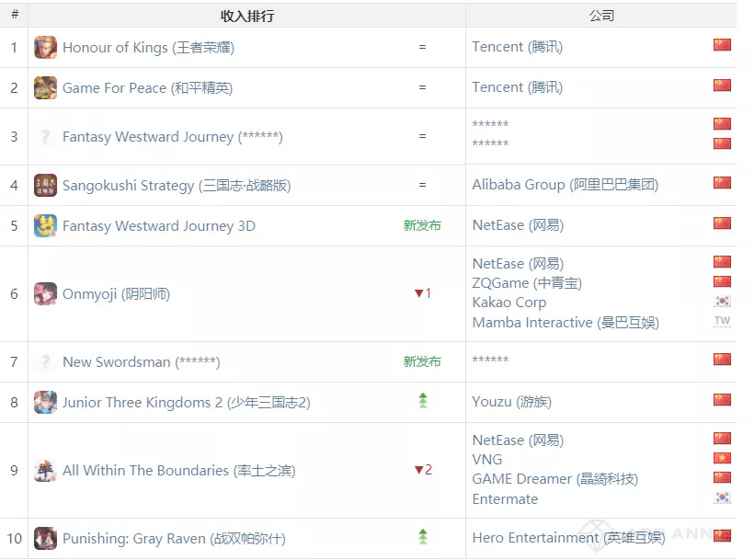
Task: Click the Junior Three Kingdoms 2 icon
Action: click(45, 403)
